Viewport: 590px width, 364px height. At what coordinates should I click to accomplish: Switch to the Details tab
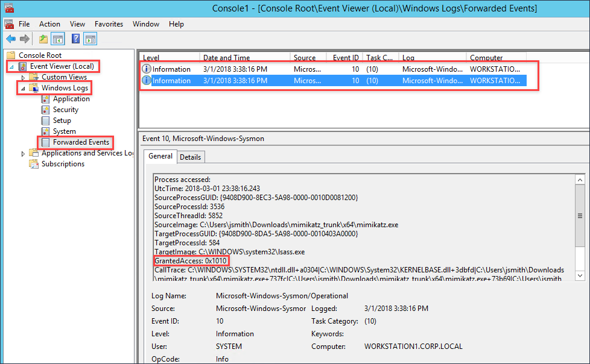[191, 157]
